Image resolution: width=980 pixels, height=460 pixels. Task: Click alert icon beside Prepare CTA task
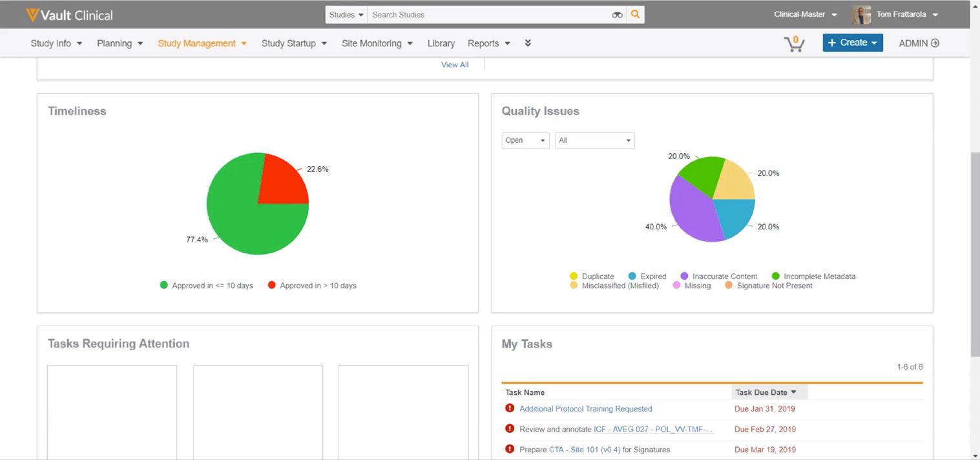510,449
